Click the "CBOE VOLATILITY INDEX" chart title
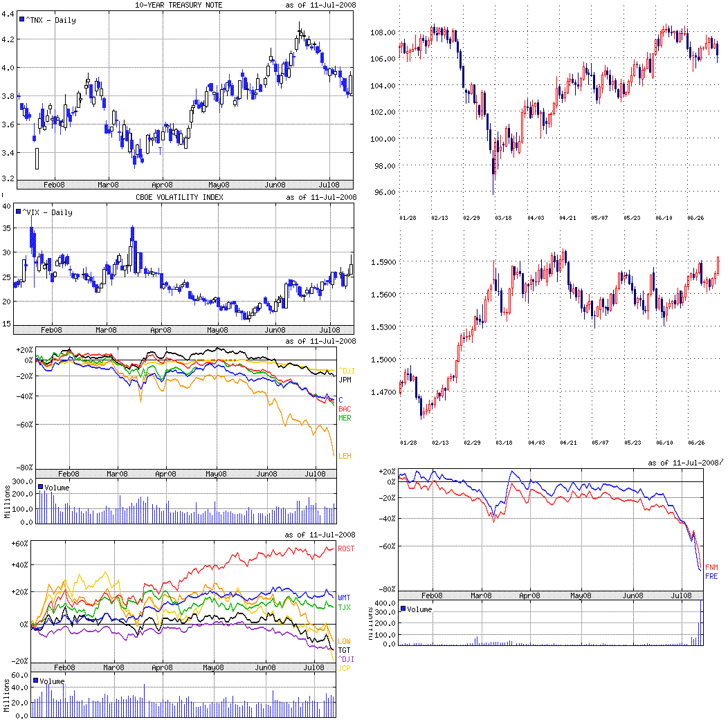The width and height of the screenshot is (728, 720). point(179,197)
